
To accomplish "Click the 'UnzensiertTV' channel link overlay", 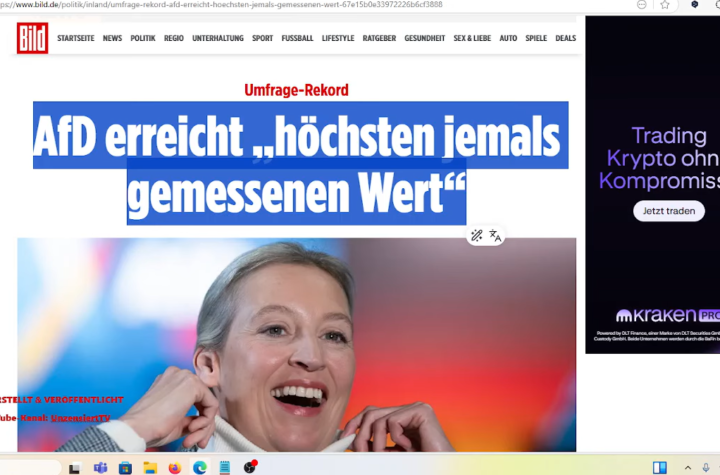I will click(80, 418).
